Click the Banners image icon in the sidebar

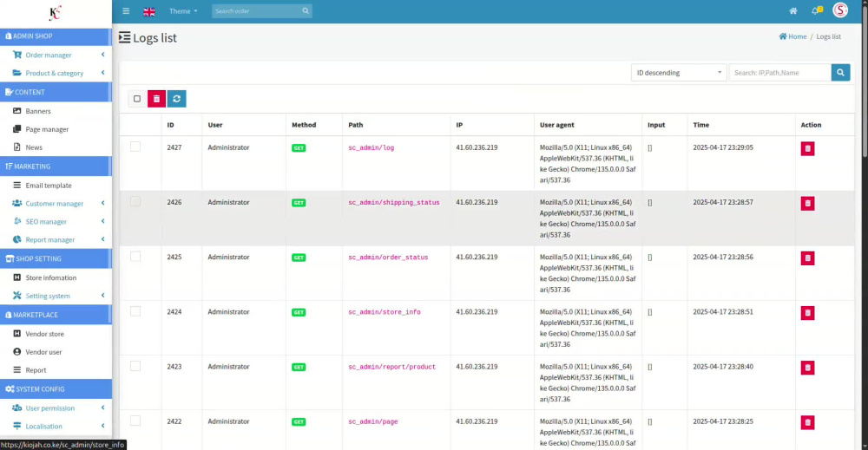17,111
